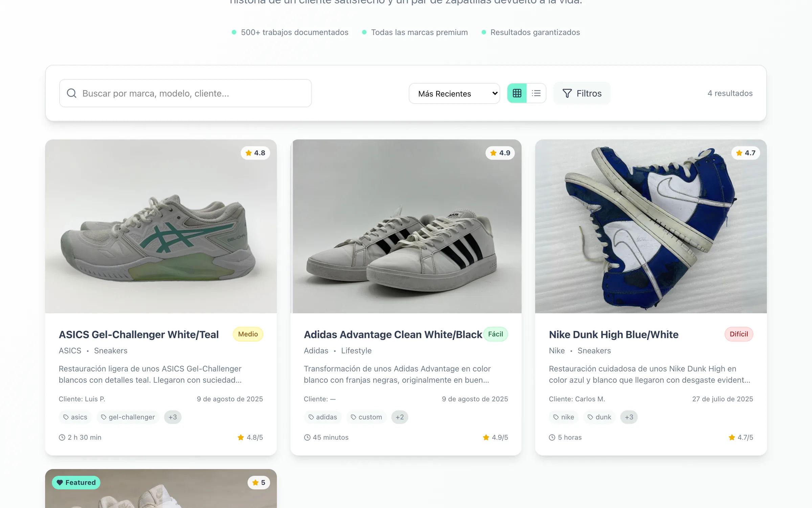
Task: Click the search magnifier icon
Action: click(x=71, y=93)
